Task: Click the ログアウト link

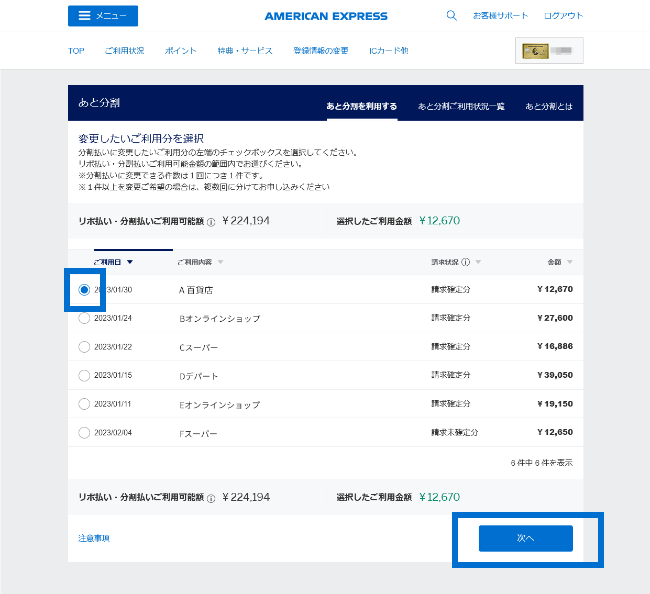Action: [563, 16]
